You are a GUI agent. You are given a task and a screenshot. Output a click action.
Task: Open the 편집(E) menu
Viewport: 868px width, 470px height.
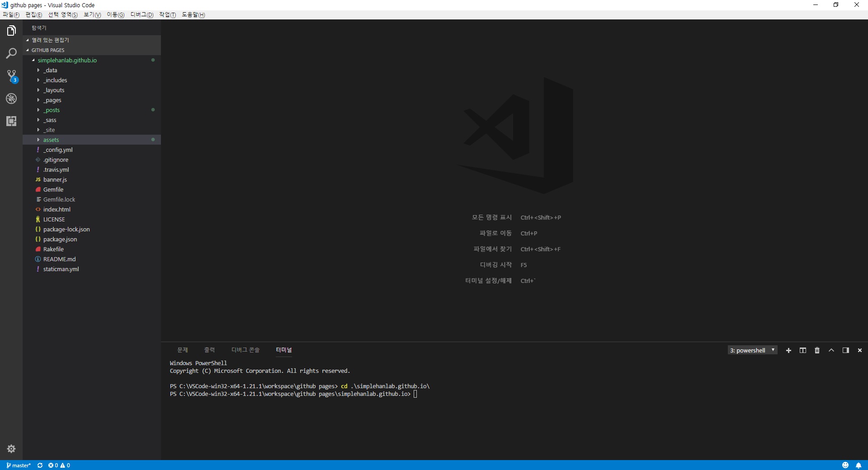click(34, 15)
